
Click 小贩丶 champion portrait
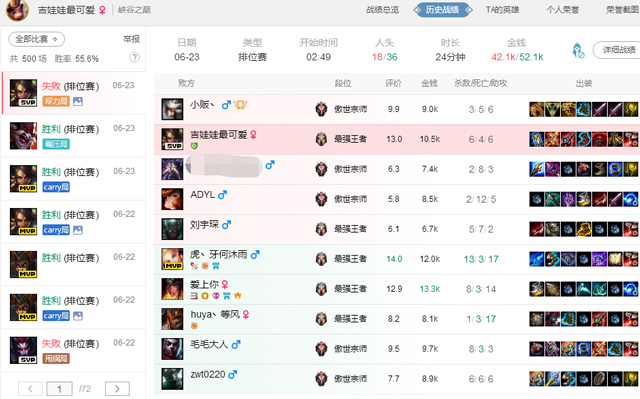pyautogui.click(x=172, y=109)
